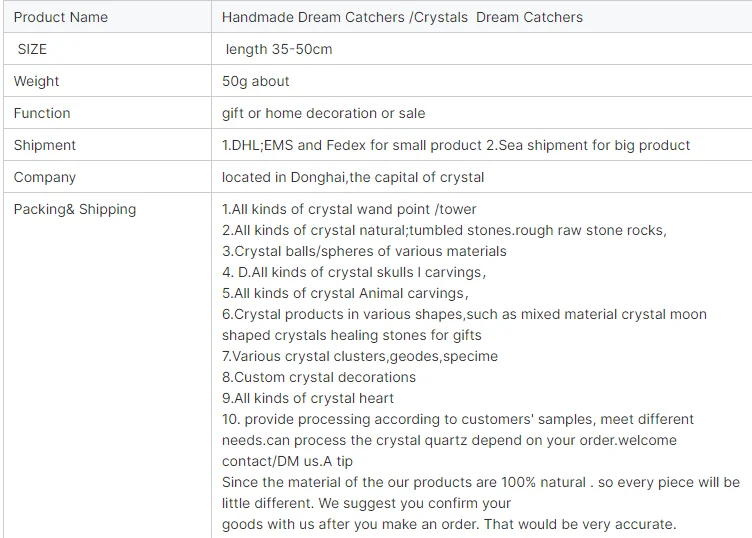Image resolution: width=752 pixels, height=538 pixels.
Task: Click the 'Shipment' row label
Action: 45,145
